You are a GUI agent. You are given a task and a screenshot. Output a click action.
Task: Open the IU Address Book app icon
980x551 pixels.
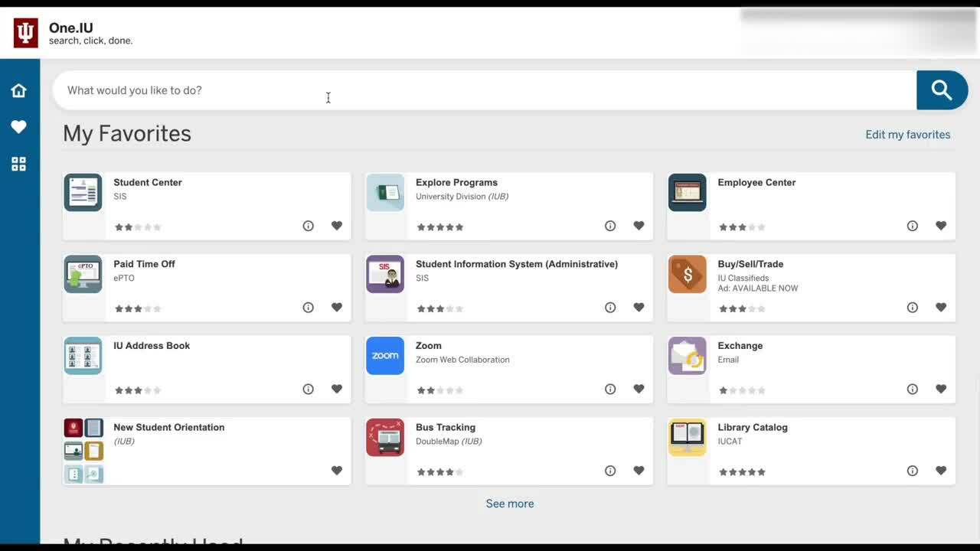(x=83, y=356)
